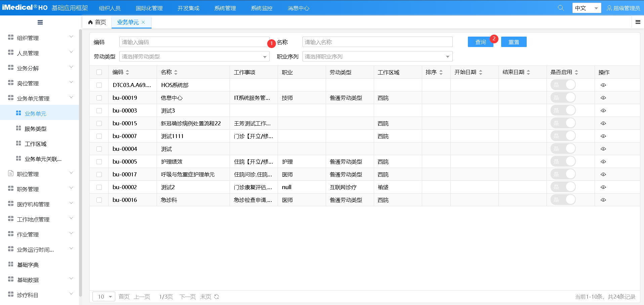Sort the 编码 column with its sort arrows

(x=128, y=72)
